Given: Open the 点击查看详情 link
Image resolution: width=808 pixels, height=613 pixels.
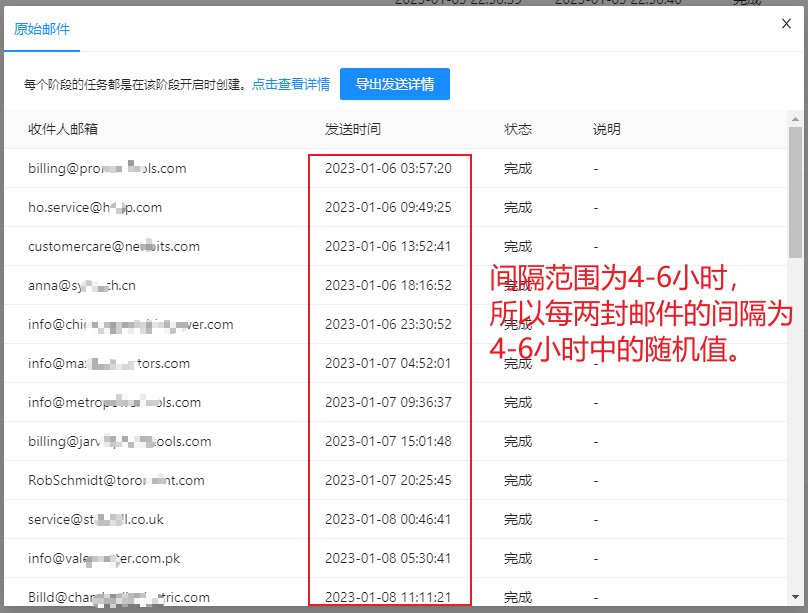Looking at the screenshot, I should tap(291, 84).
